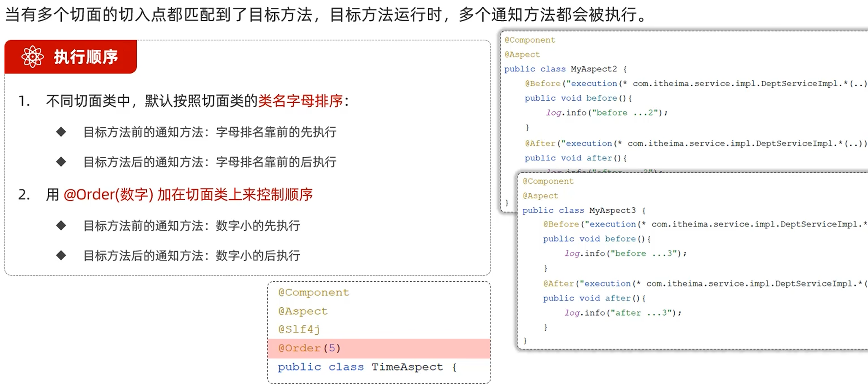Click the diamond bullet before 字母排名靠前的后执行
The image size is (868, 385).
click(x=61, y=162)
